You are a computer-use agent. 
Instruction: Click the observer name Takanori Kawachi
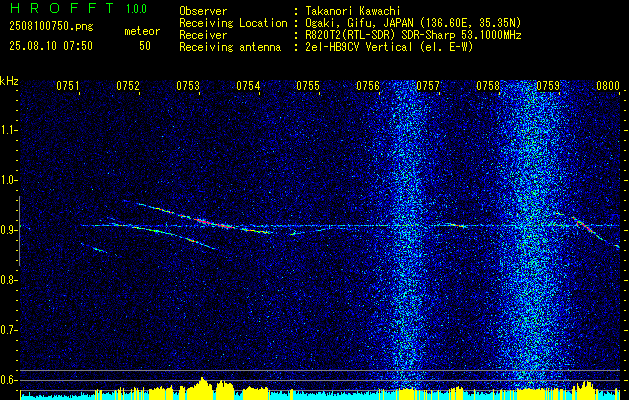353,11
